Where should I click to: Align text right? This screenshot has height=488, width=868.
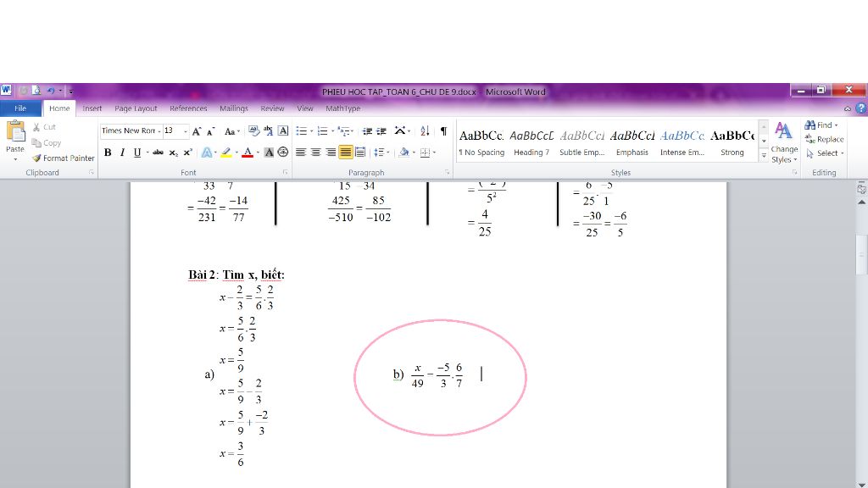(x=331, y=152)
